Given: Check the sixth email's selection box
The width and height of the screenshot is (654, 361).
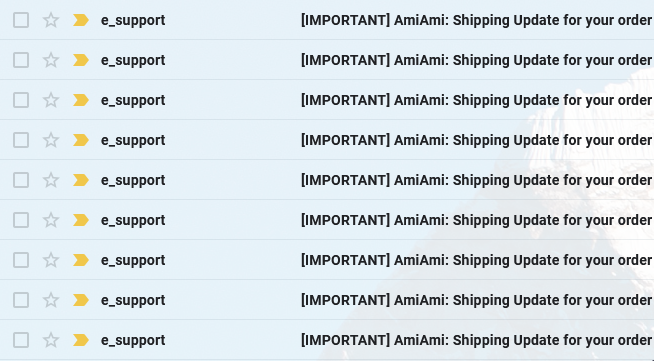Looking at the screenshot, I should coord(21,220).
